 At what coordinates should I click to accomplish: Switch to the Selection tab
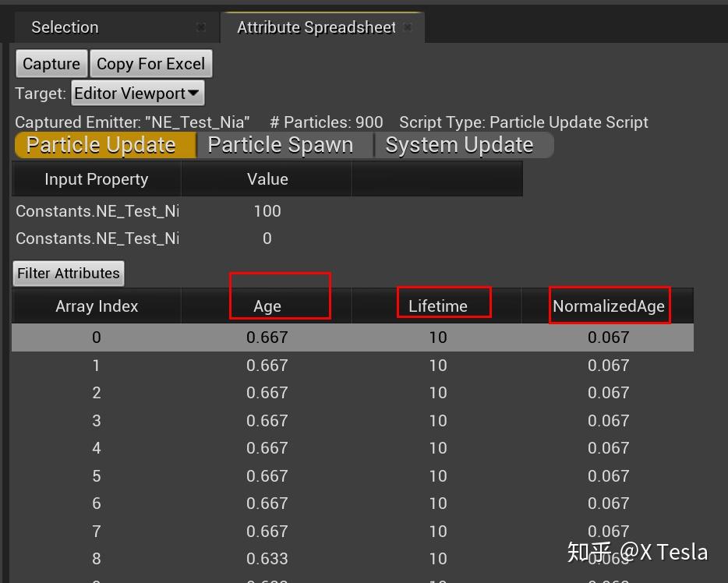click(x=65, y=26)
